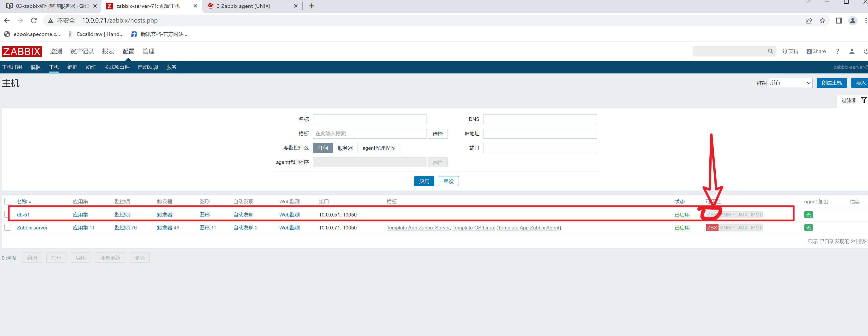Open browser side panel icon
The image size is (868, 336).
(x=839, y=21)
